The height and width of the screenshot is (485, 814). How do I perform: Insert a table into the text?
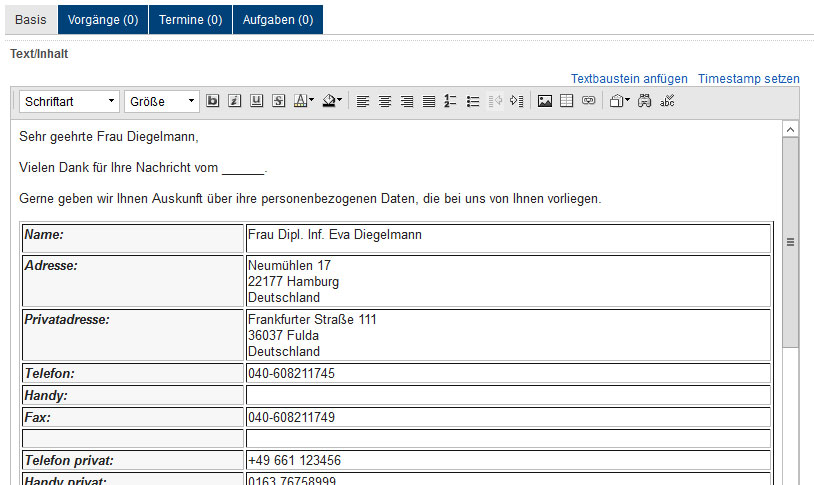click(x=567, y=101)
